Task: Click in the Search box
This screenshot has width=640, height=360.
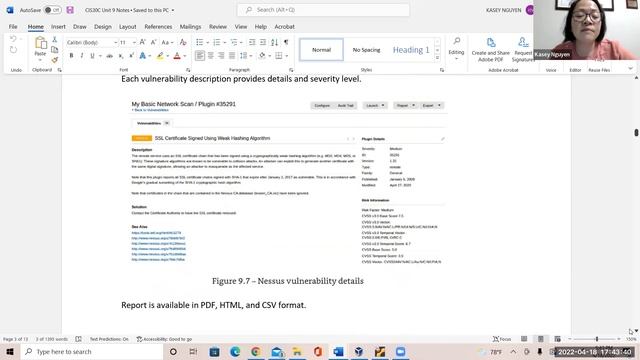Action: (323, 10)
